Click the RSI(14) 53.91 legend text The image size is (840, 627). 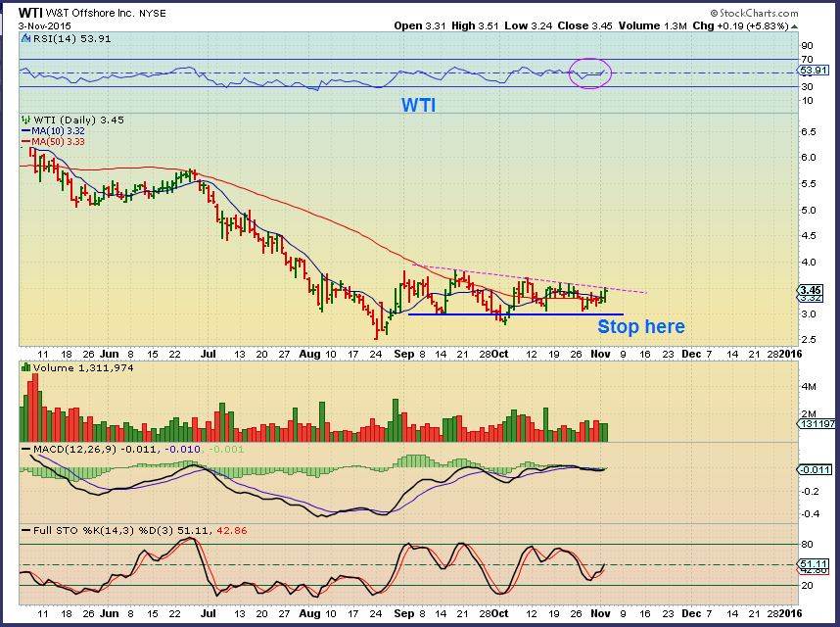click(72, 38)
